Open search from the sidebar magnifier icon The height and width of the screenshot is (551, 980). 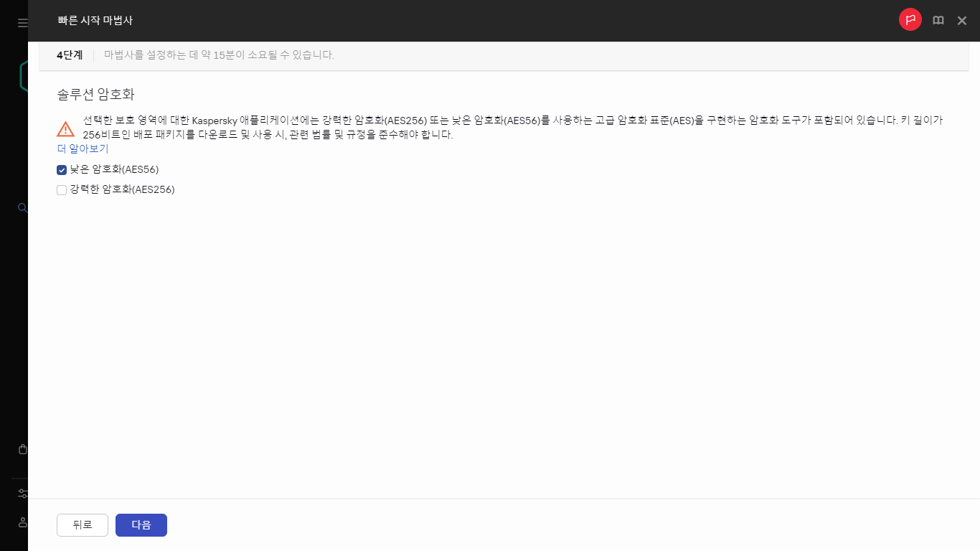pyautogui.click(x=22, y=208)
